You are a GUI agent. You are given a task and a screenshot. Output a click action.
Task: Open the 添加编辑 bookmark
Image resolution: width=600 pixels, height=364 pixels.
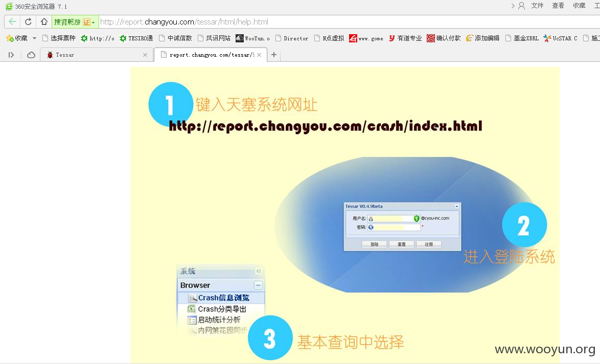click(x=483, y=38)
